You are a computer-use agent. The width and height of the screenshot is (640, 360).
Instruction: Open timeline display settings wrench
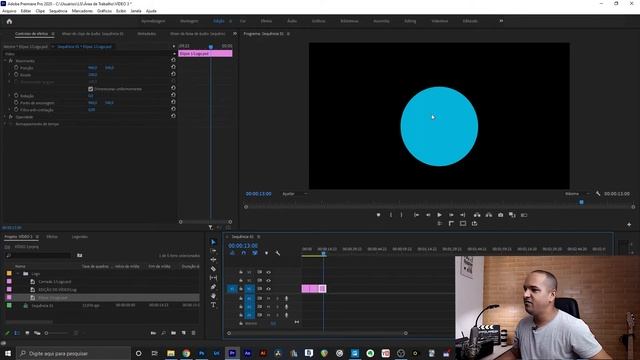click(x=278, y=253)
